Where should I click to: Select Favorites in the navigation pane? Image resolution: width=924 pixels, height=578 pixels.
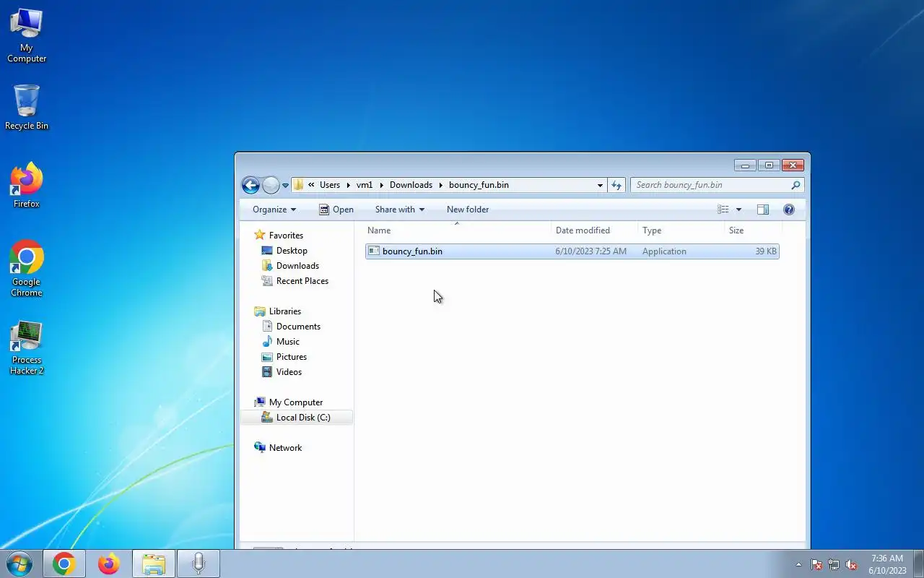pyautogui.click(x=286, y=236)
